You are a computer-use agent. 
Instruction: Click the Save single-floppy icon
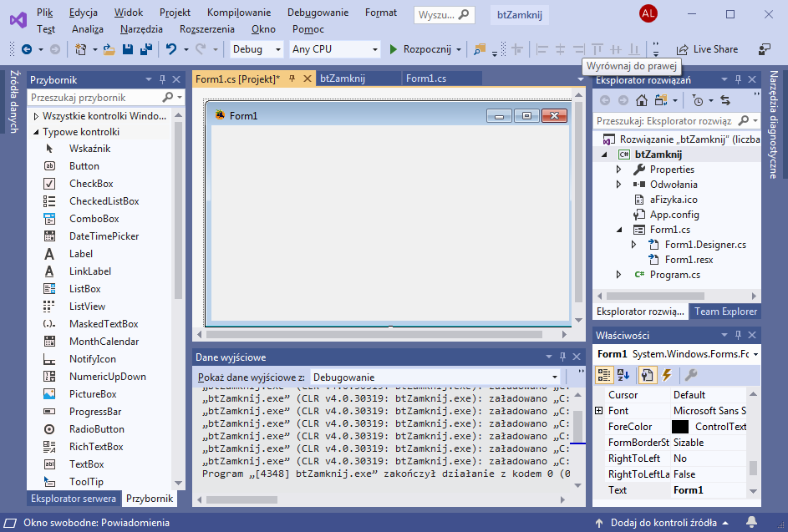[128, 49]
